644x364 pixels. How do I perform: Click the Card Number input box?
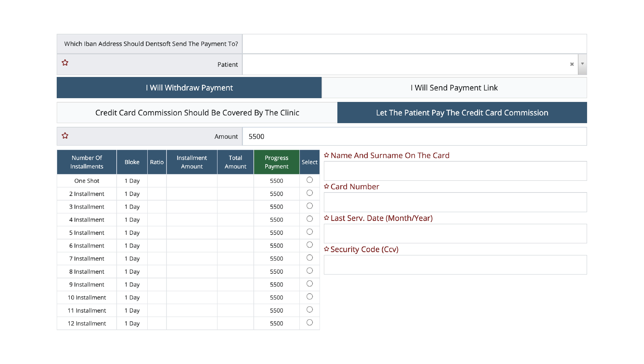tap(455, 202)
